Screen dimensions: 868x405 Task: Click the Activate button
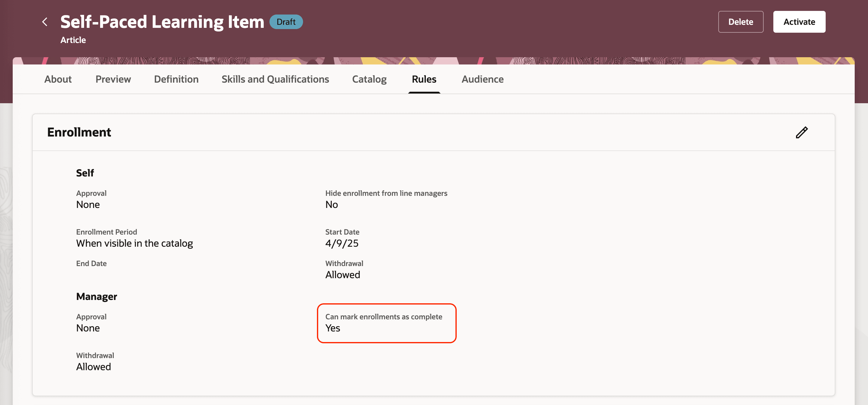pos(799,22)
